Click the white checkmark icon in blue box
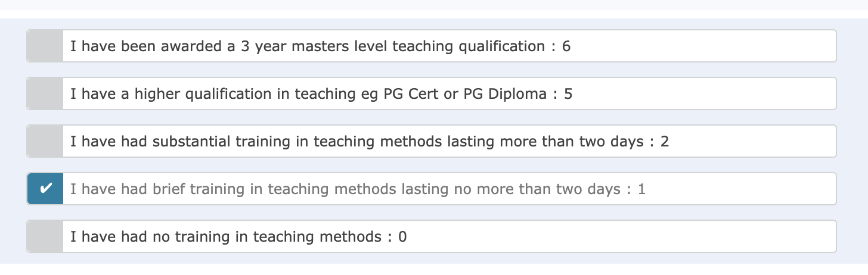The image size is (868, 275). [x=45, y=189]
